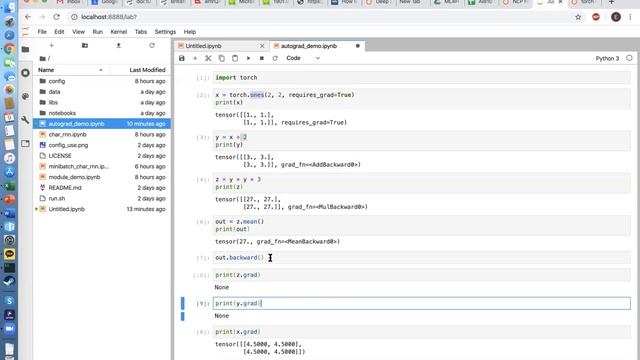
Task: Save the notebook with the disk icon
Action: (x=182, y=58)
